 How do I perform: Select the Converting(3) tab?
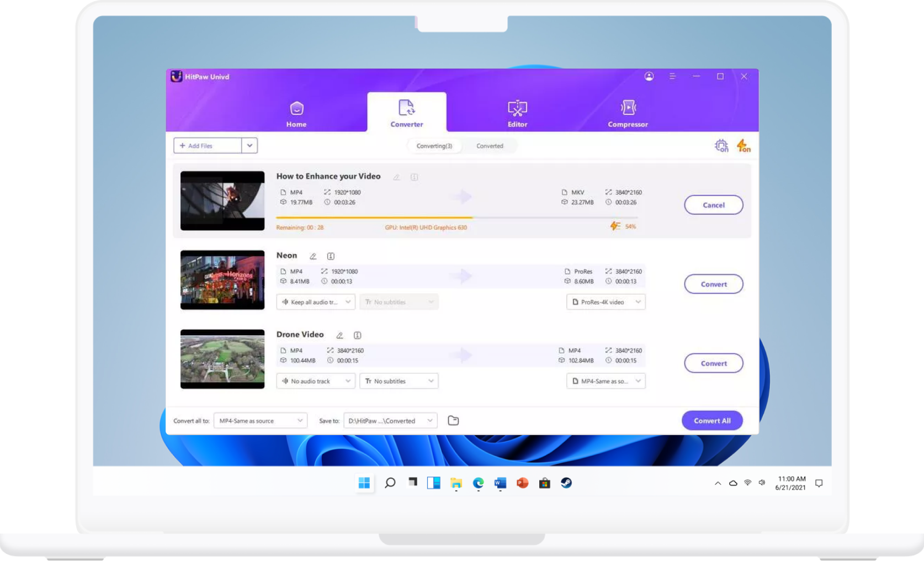point(434,146)
